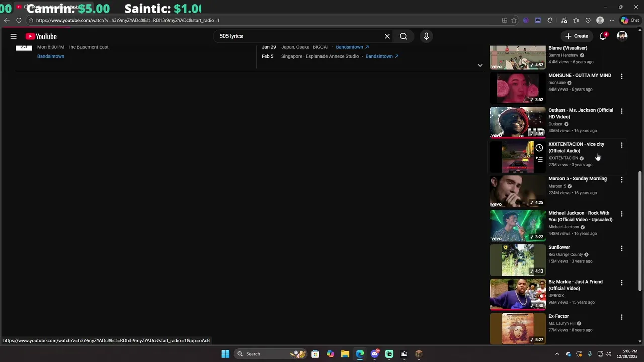The image size is (644, 362).
Task: Open the notifications bell
Action: click(x=603, y=36)
